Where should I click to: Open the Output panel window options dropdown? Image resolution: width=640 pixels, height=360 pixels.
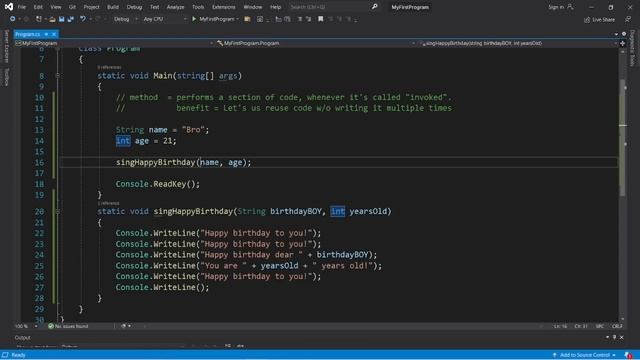(x=607, y=338)
